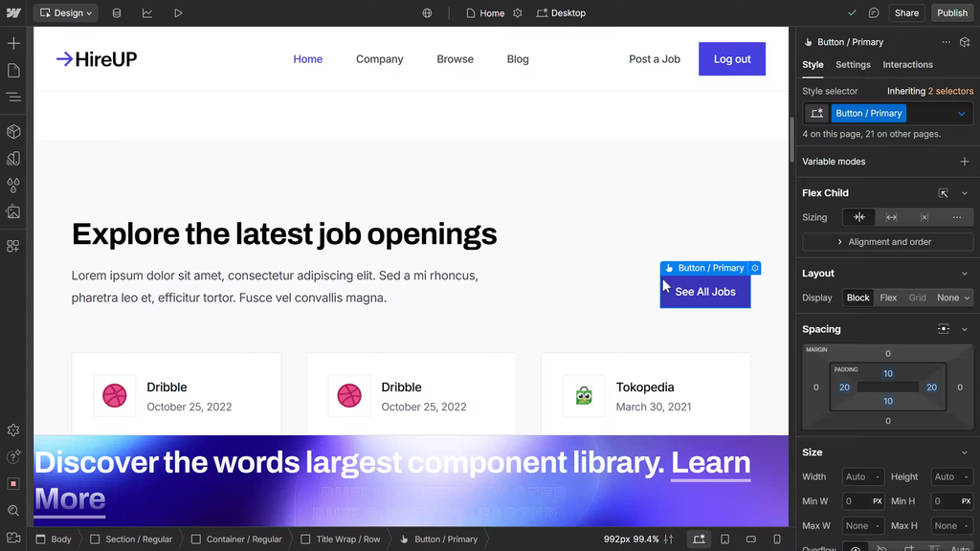The width and height of the screenshot is (980, 551).
Task: Click the Min W input field
Action: [855, 501]
